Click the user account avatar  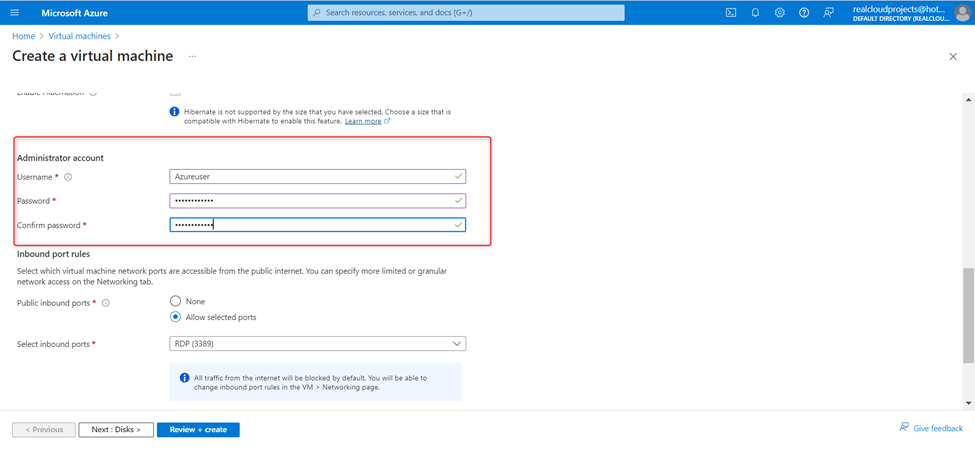[961, 12]
